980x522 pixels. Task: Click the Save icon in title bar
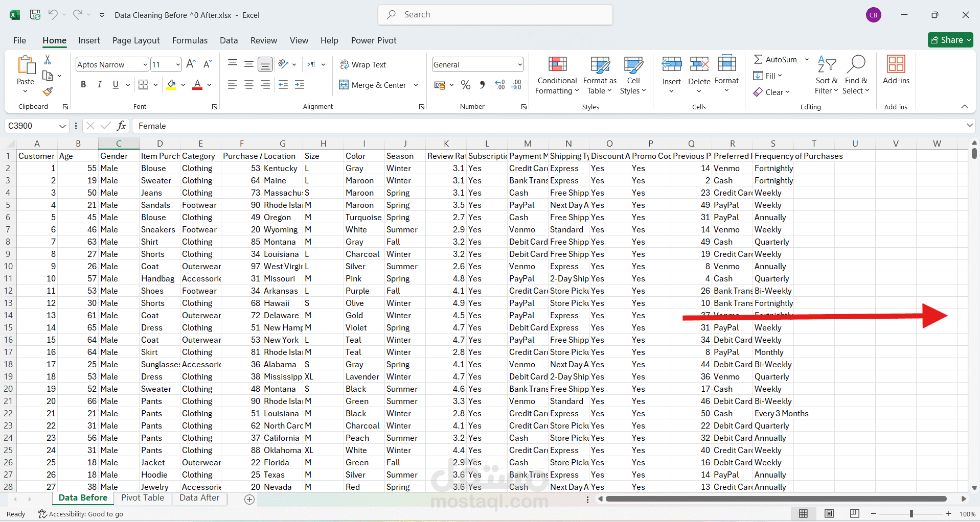(35, 15)
